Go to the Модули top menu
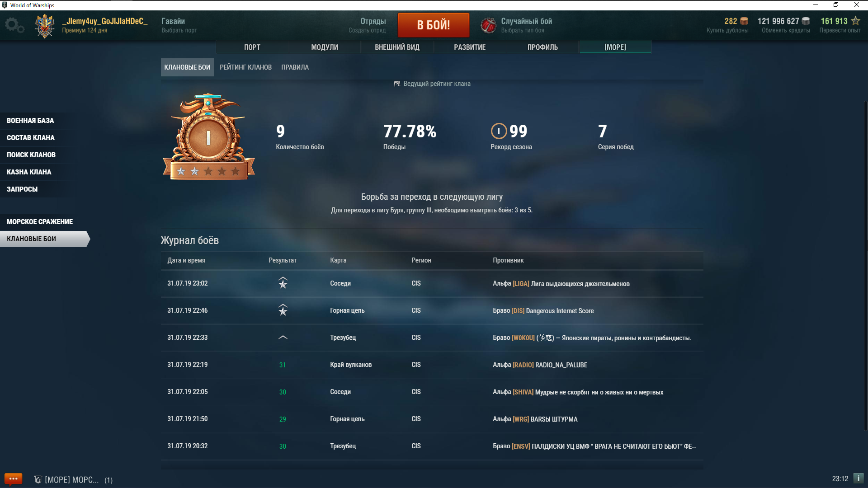The image size is (868, 488). [324, 47]
